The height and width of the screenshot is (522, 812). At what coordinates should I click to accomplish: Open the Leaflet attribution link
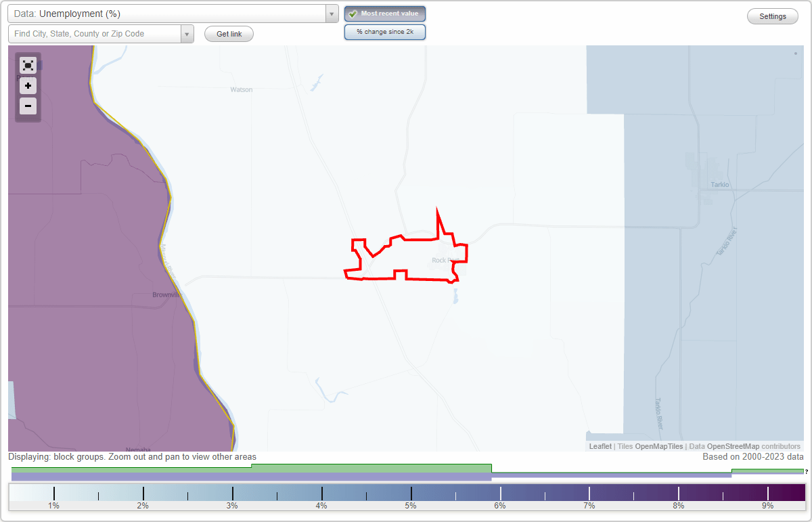click(x=600, y=446)
